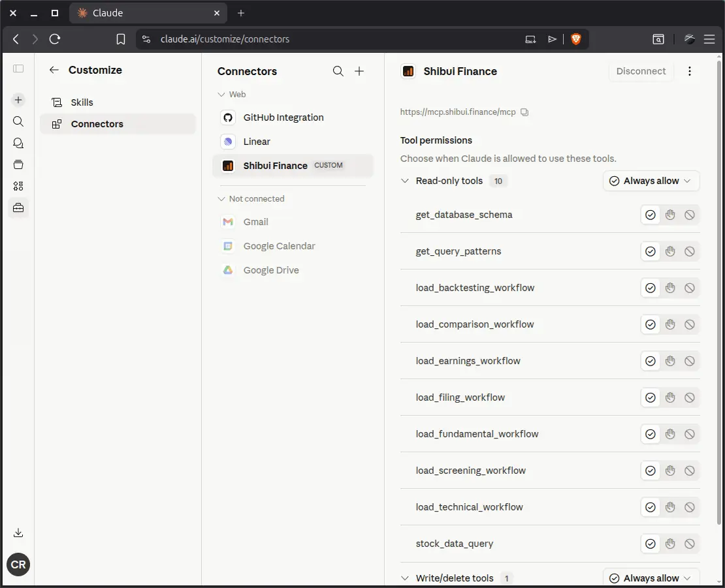
Task: Add a new connector with plus icon
Action: (x=359, y=71)
